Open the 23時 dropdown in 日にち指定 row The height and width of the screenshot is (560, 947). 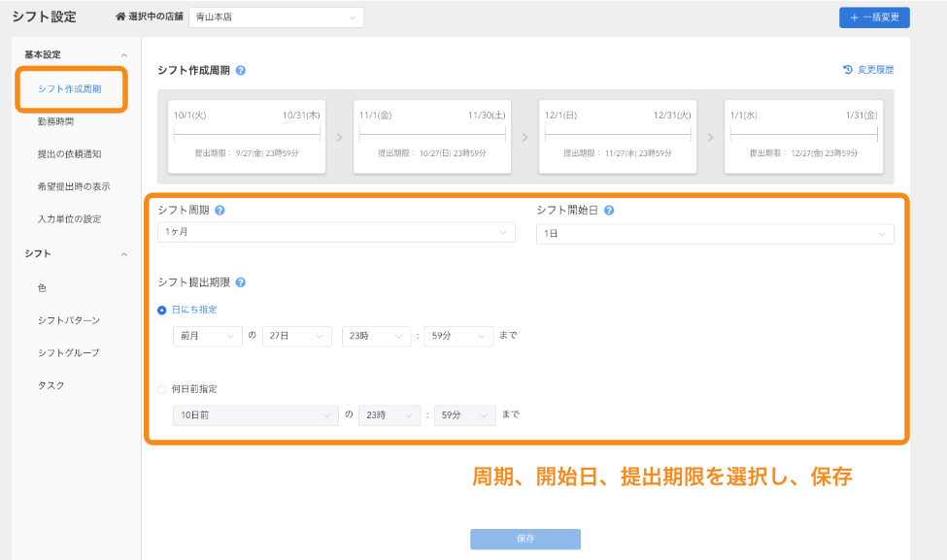tap(376, 336)
